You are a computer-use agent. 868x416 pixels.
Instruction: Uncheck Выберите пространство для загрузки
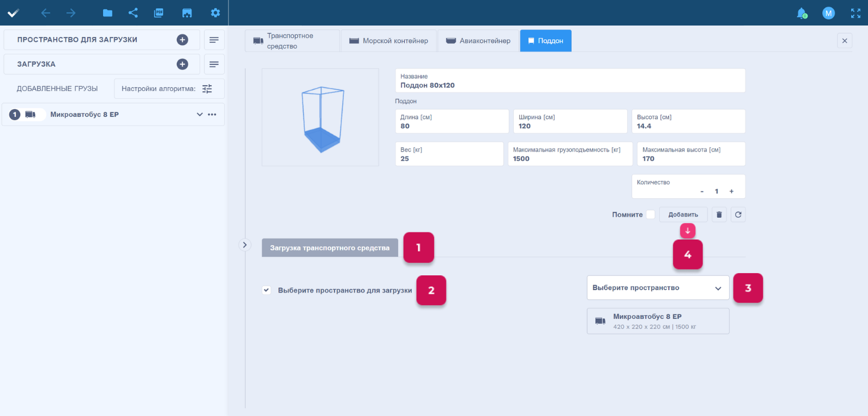[266, 290]
